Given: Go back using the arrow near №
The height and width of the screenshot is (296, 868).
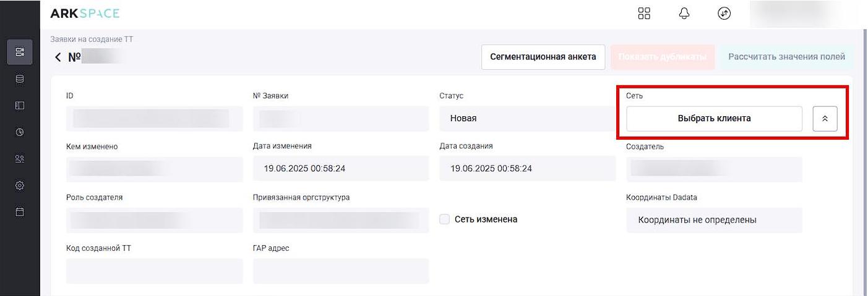Looking at the screenshot, I should point(58,57).
